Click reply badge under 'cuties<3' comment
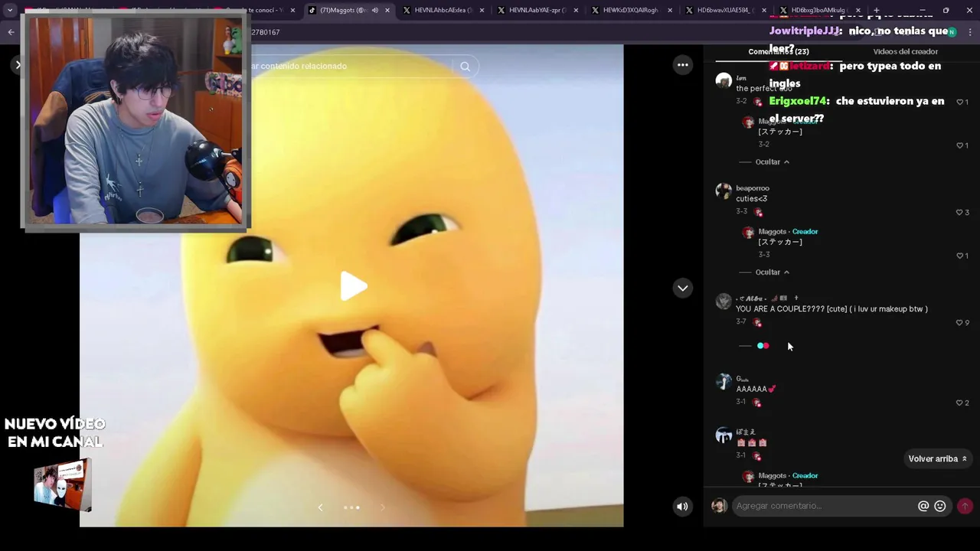 (x=758, y=212)
